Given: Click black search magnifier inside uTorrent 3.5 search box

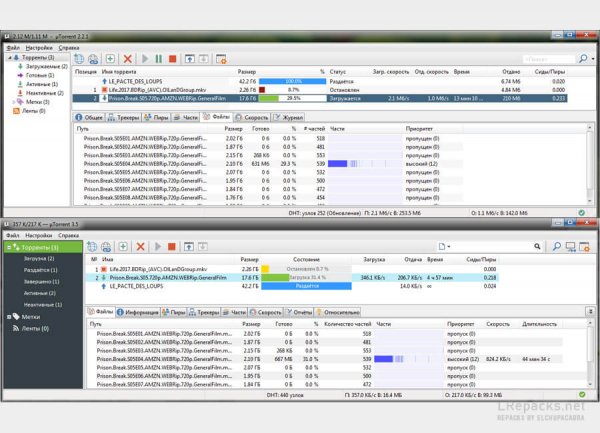Looking at the screenshot, I should tap(537, 246).
